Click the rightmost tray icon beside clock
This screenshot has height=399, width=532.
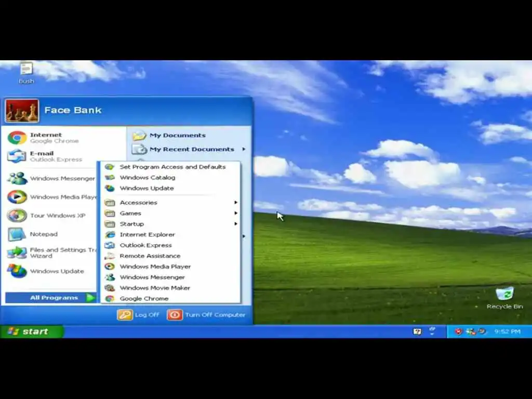(482, 331)
